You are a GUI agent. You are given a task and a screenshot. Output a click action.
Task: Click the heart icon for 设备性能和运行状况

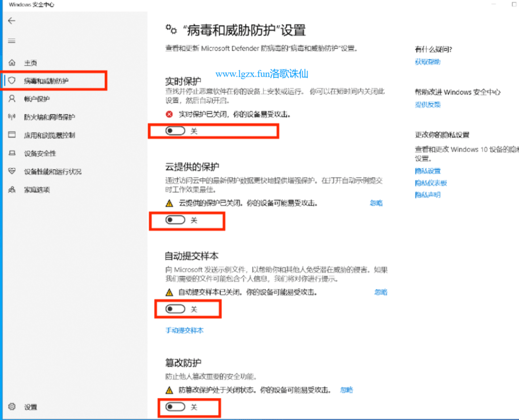tap(12, 171)
